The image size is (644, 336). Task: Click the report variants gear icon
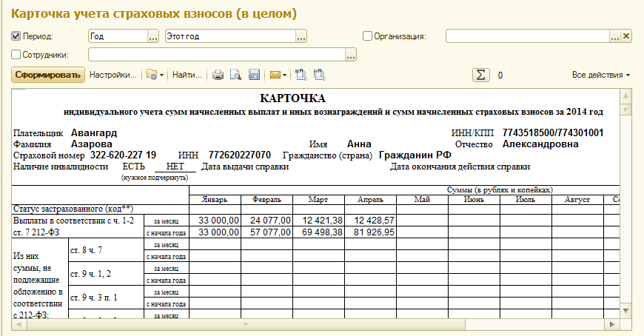(x=152, y=75)
